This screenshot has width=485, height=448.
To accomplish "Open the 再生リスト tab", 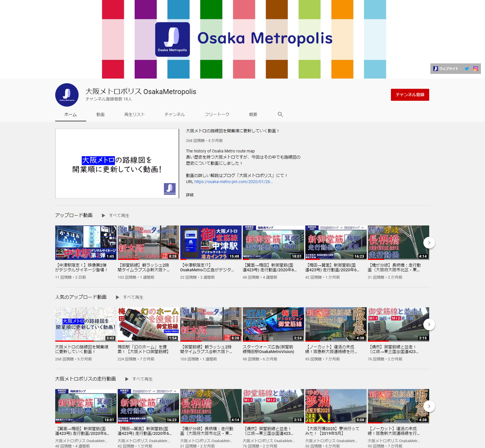I will pyautogui.click(x=134, y=114).
